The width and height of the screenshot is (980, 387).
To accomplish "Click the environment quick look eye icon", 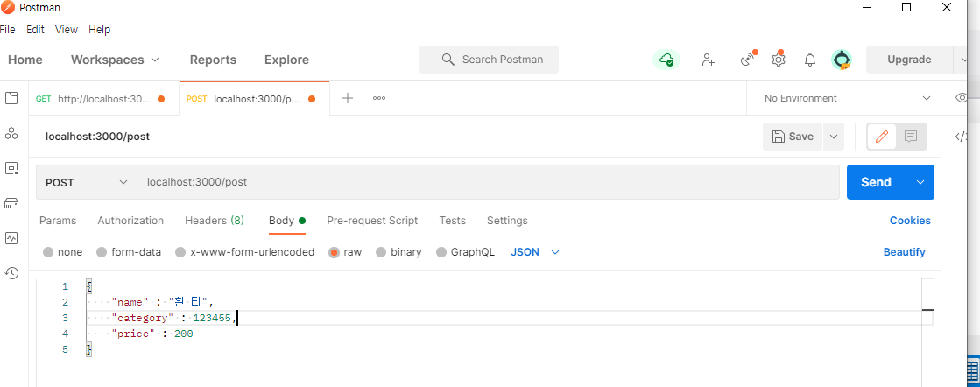I will coord(962,98).
